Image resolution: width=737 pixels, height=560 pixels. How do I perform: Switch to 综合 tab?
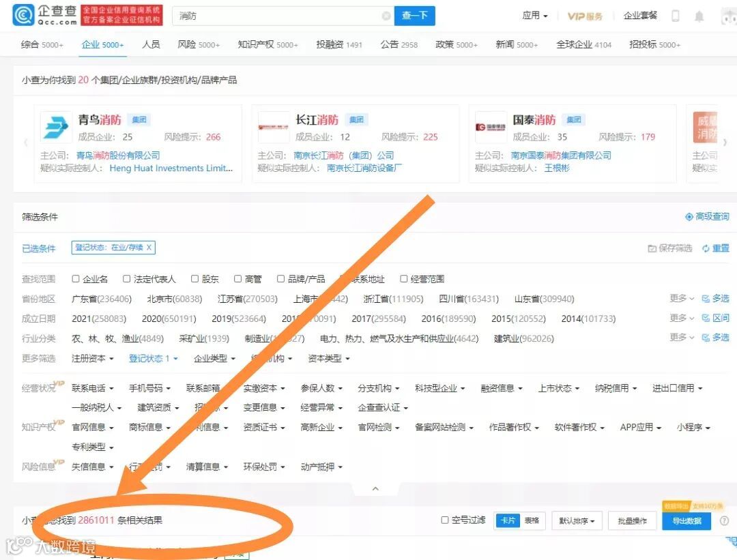click(x=42, y=44)
